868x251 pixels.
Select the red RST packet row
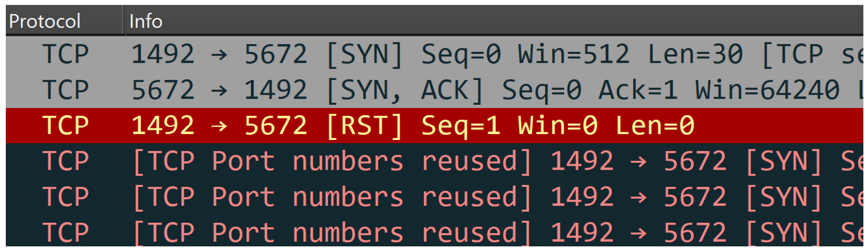pos(435,126)
